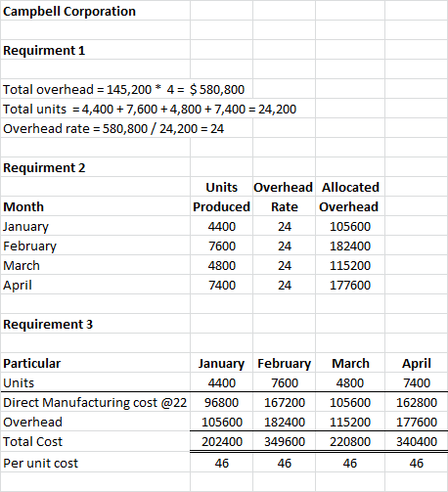
Task: Select direct manufacturing cost 105600 for March
Action: tap(350, 403)
